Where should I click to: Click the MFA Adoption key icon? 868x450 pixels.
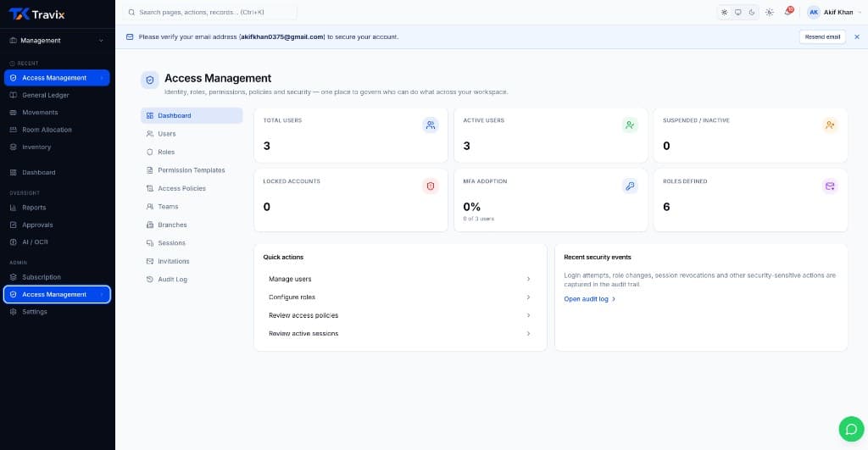630,186
